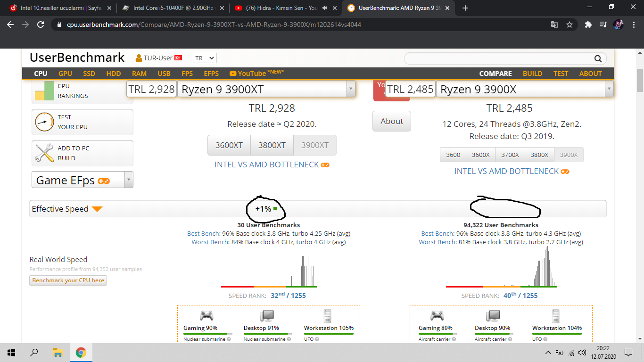The height and width of the screenshot is (362, 644).
Task: Click the 3900X Gaming 89% gamepad icon
Action: [438, 316]
